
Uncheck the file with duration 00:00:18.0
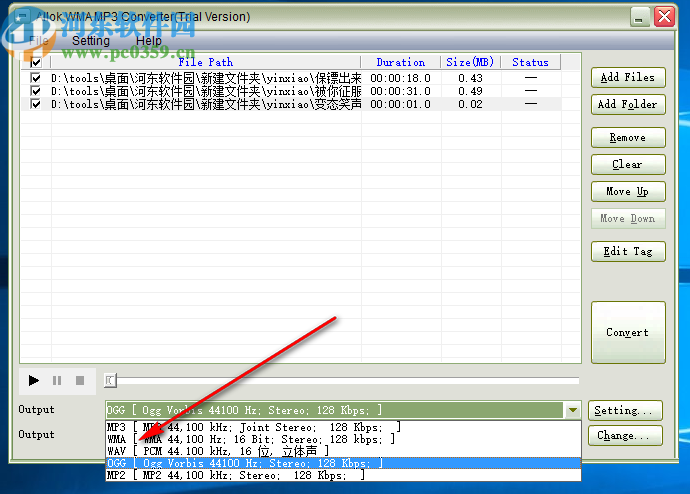[x=36, y=78]
